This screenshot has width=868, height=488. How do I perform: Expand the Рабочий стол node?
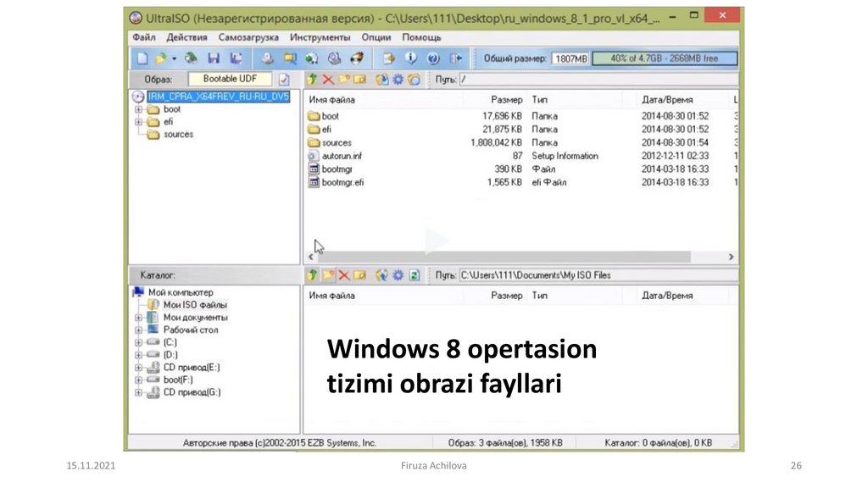(x=138, y=330)
